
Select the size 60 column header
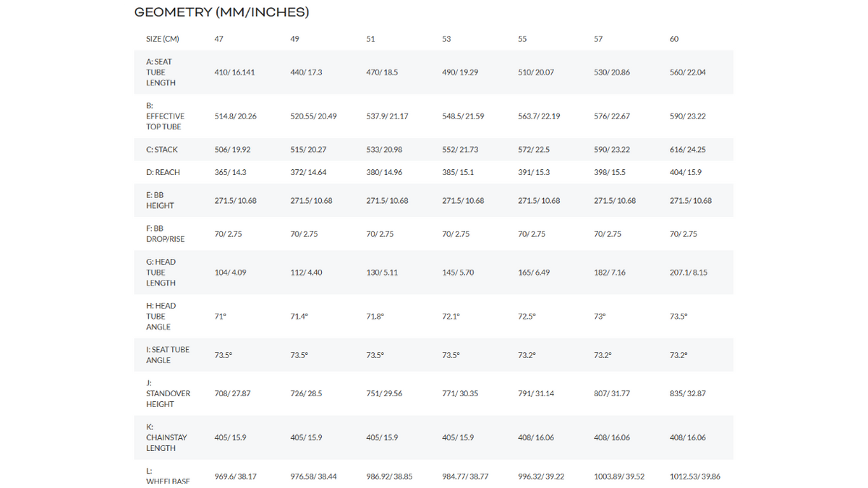click(x=674, y=39)
